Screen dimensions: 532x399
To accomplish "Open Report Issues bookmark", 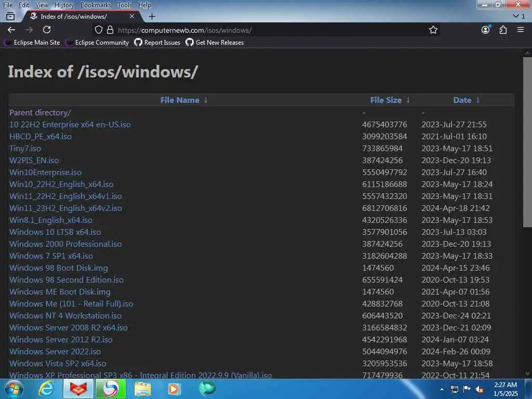I will pos(157,43).
